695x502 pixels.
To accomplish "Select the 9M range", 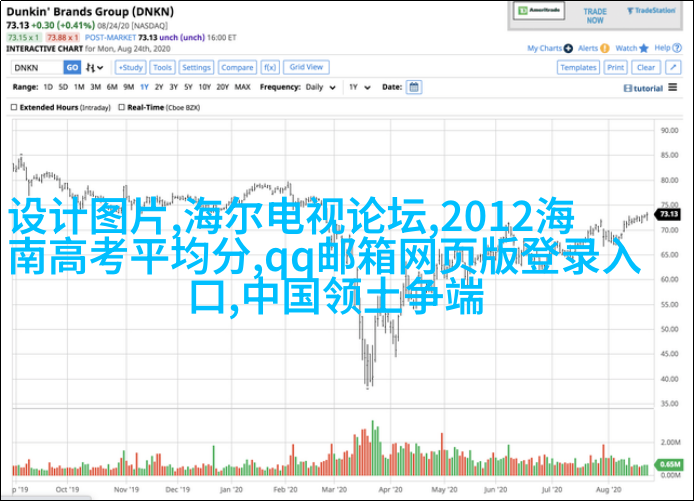I will click(x=129, y=87).
